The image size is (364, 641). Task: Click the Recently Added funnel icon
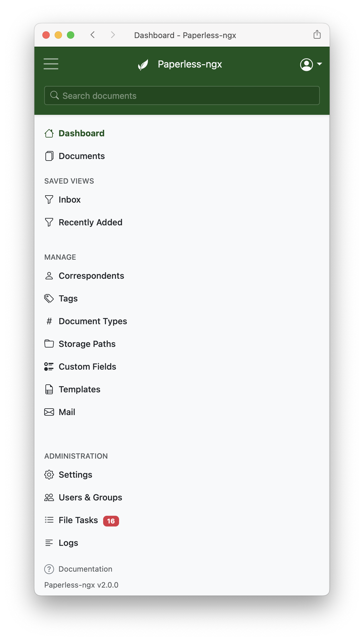click(49, 222)
